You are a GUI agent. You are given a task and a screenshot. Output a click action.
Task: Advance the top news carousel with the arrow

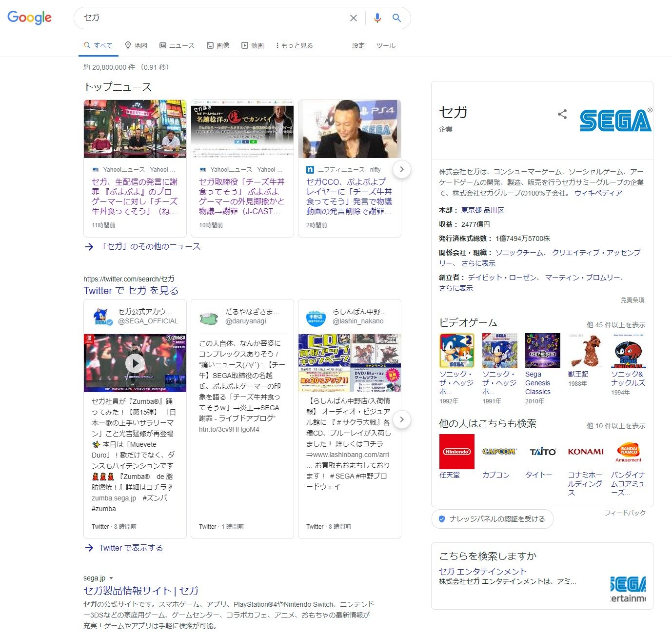(402, 169)
